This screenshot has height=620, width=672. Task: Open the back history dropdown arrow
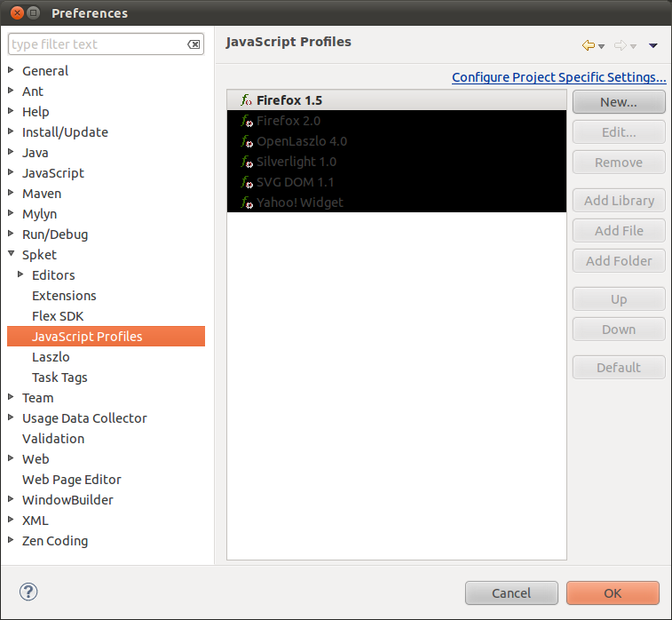point(602,46)
